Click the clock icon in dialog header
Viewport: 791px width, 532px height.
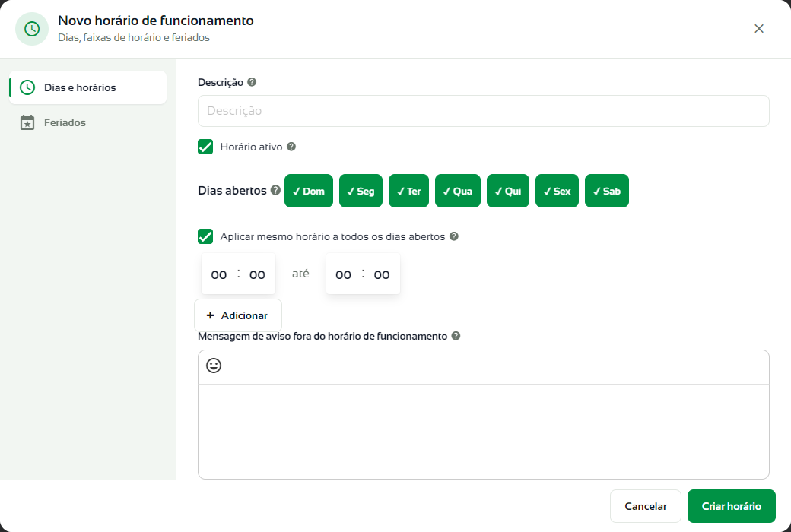tap(32, 29)
